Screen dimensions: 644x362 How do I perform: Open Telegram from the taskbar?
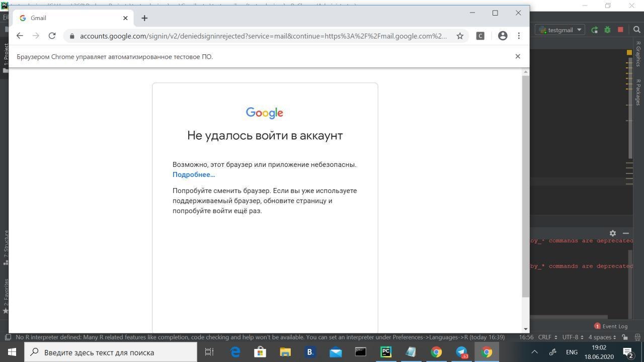[x=461, y=352]
